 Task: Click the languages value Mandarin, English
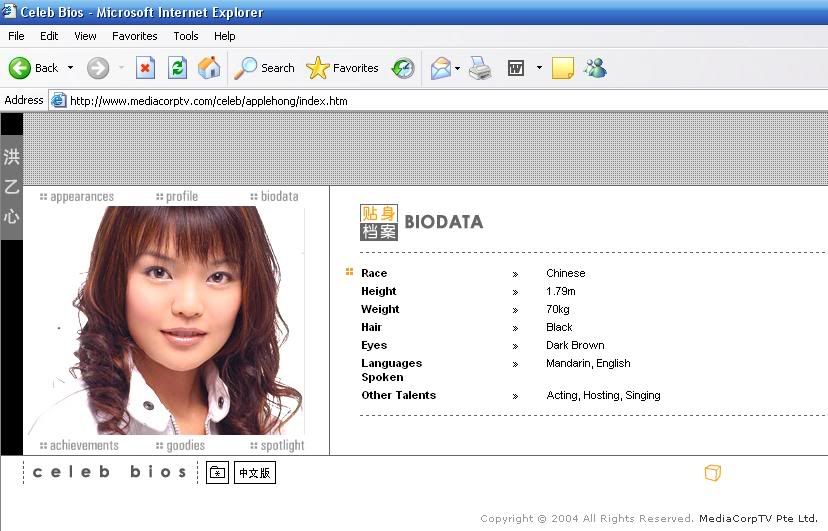pos(588,363)
